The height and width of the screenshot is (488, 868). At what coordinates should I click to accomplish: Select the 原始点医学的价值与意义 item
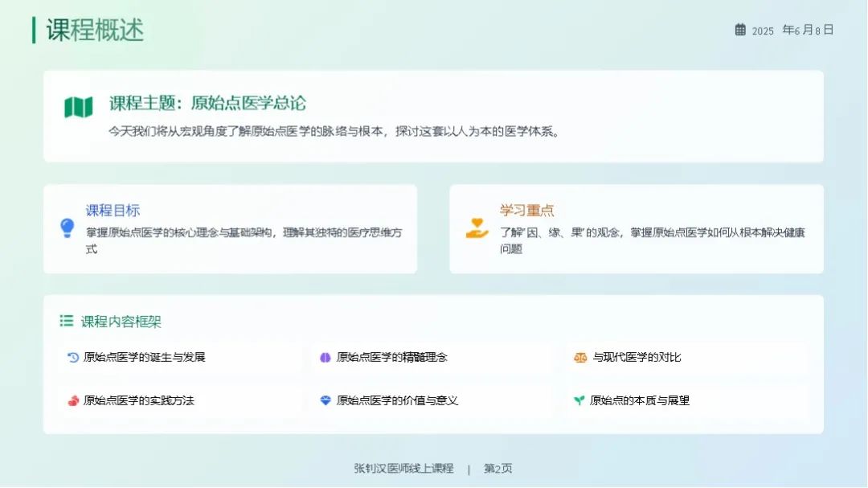coord(397,400)
